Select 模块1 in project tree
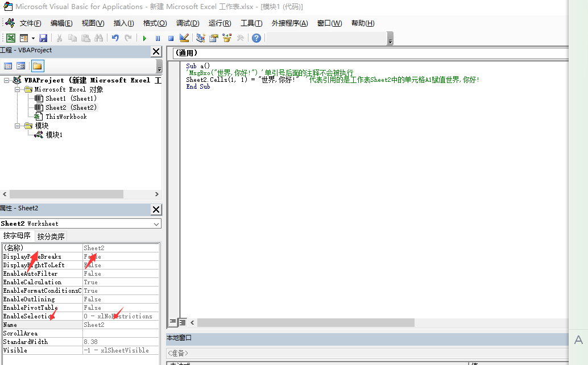Viewport: 588px width, 365px height. [54, 135]
